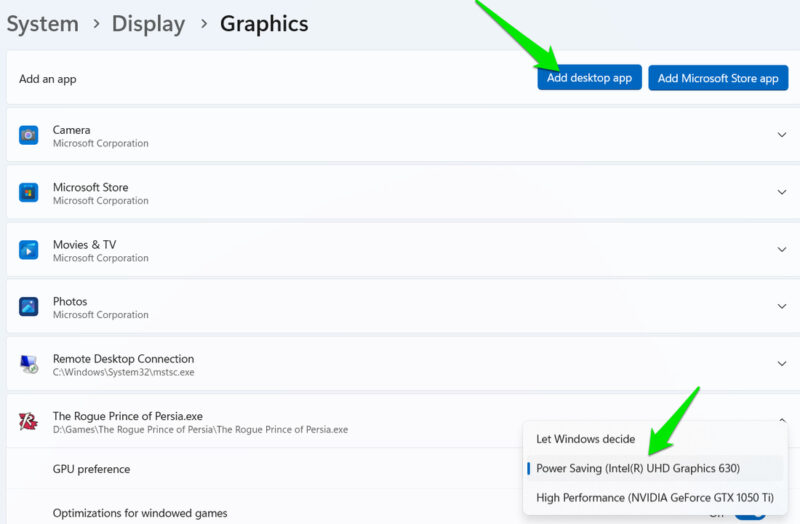The width and height of the screenshot is (800, 524).
Task: Click the Remote Desktop Connection name
Action: (x=123, y=359)
